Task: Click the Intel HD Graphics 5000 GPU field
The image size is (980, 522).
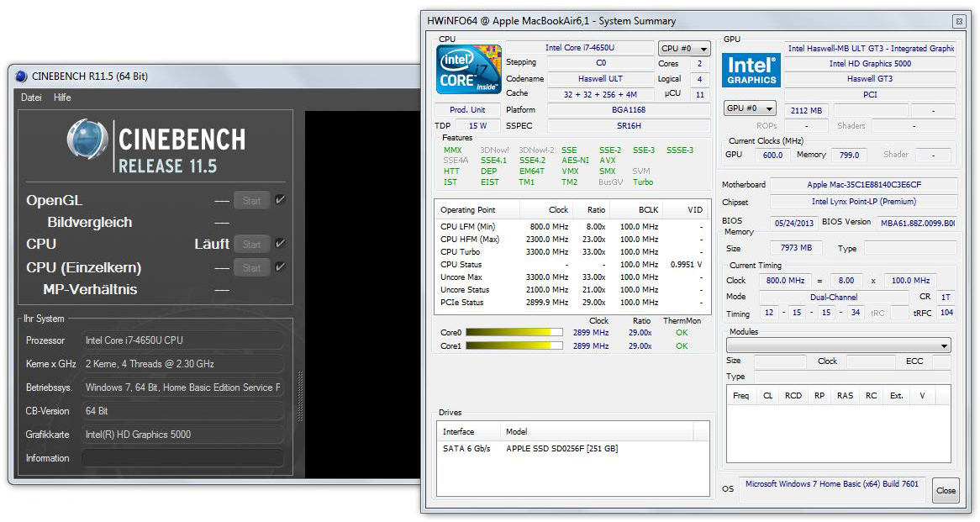Action: 870,63
